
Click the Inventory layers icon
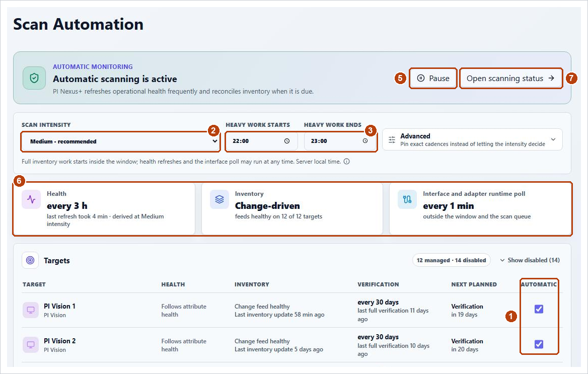pos(219,199)
